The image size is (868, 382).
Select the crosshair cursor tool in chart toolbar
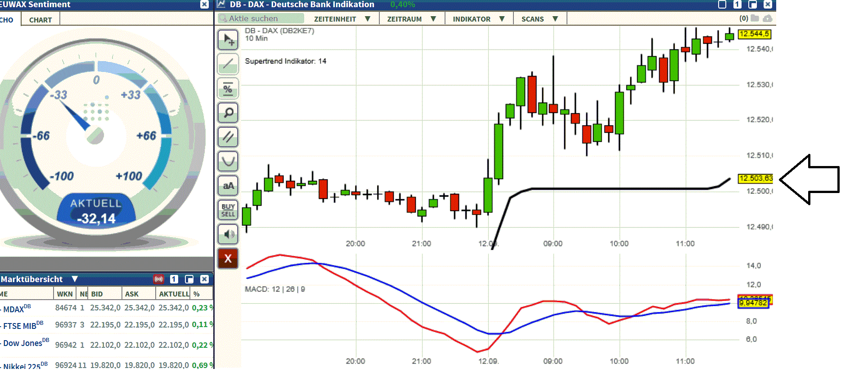pos(228,40)
